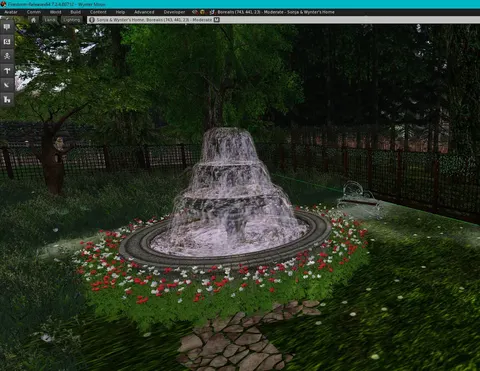Open the Help menu
Viewport: 480px width, 371px height.
[120, 12]
